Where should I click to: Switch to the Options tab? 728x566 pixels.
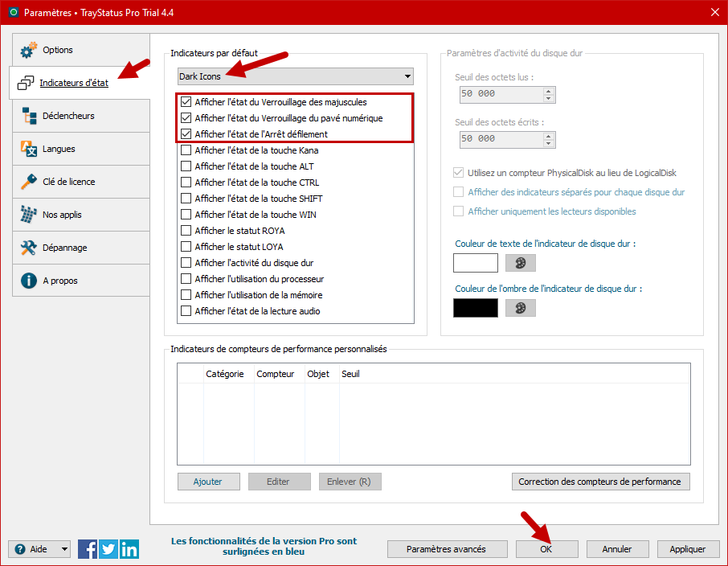[x=81, y=50]
